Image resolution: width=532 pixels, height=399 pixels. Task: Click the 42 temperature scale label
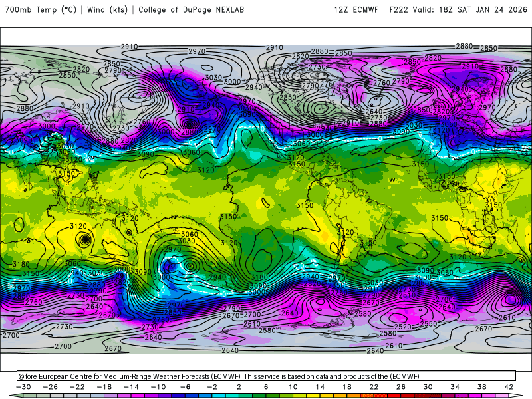point(509,387)
